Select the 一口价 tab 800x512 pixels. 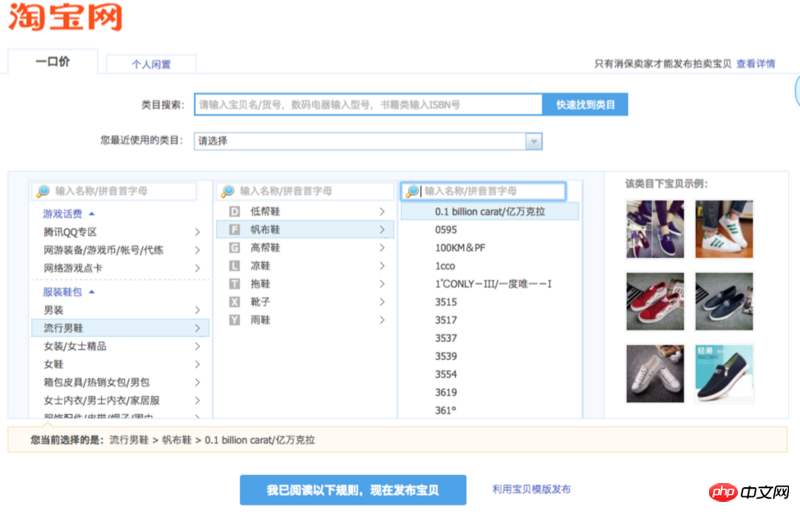52,62
